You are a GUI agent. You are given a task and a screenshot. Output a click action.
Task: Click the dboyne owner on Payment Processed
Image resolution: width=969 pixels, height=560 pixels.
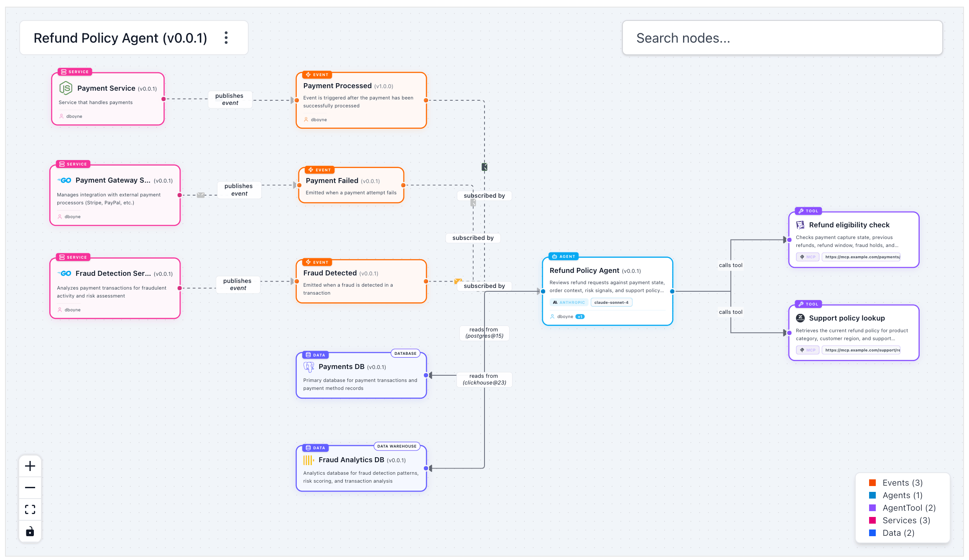315,120
